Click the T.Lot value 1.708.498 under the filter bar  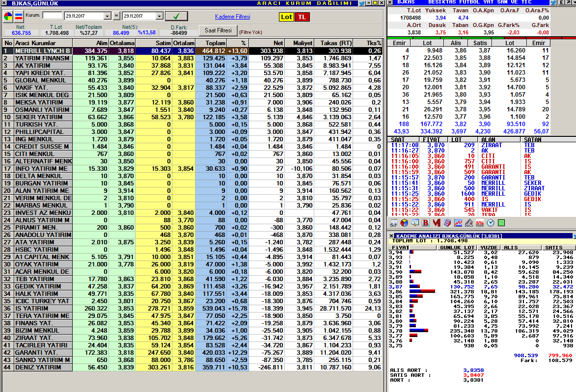pyautogui.click(x=57, y=33)
